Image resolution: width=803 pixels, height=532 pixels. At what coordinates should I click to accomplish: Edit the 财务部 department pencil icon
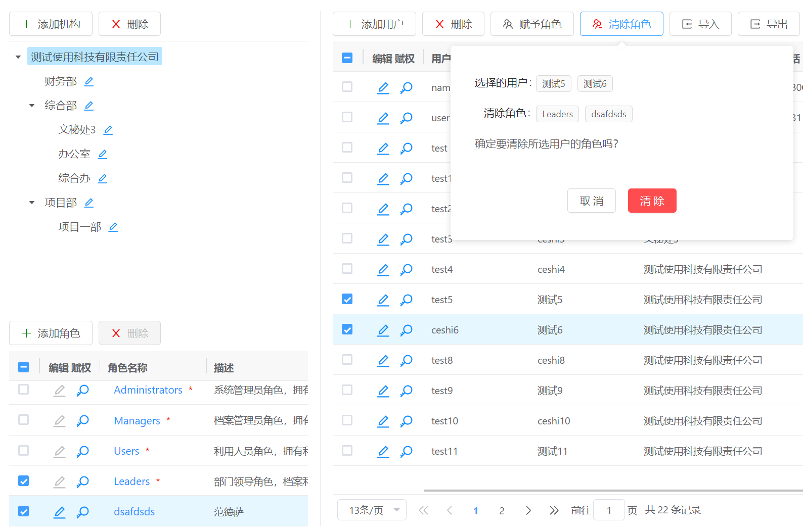pyautogui.click(x=89, y=81)
